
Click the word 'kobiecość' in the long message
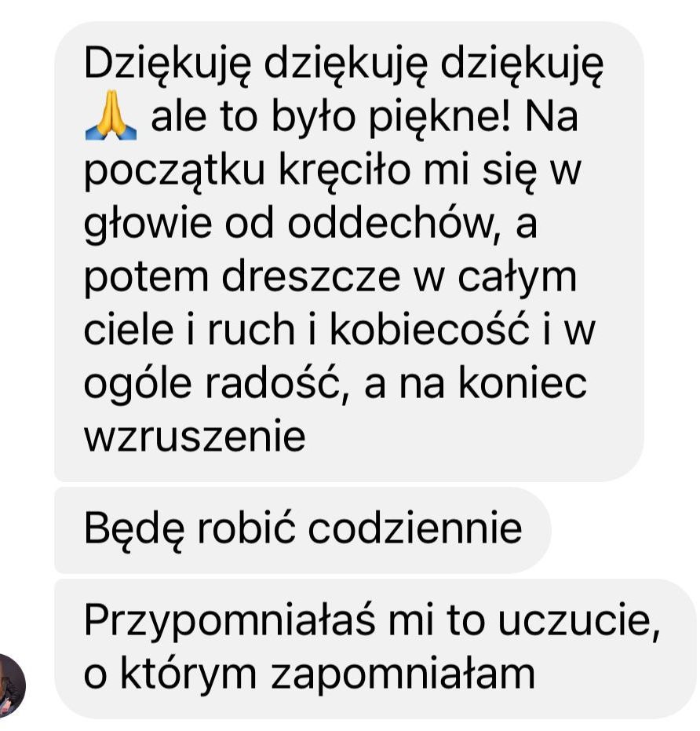click(x=430, y=329)
